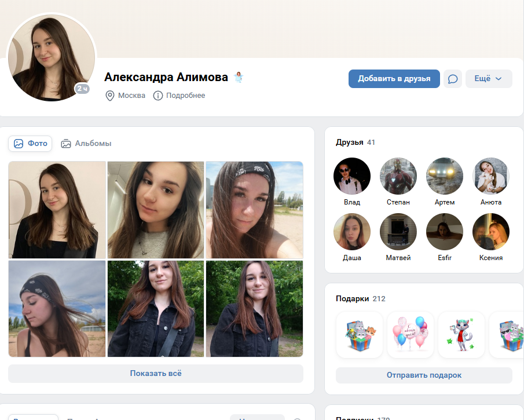Open the bandana photo with eyes closed against sky
524x420 pixels.
tap(57, 309)
